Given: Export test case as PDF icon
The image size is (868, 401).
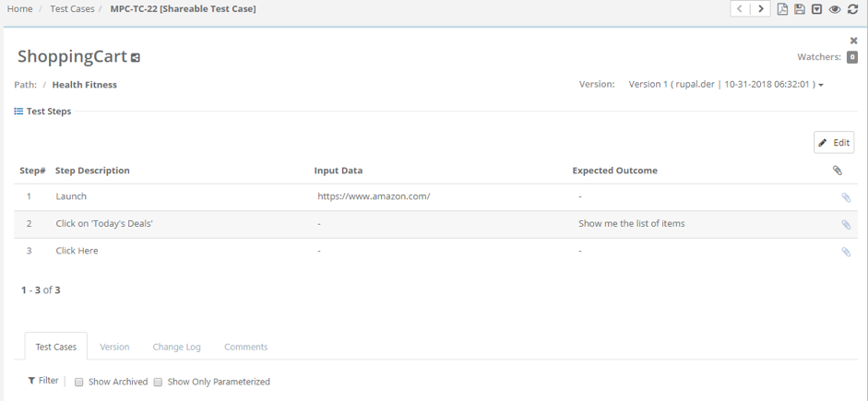Looking at the screenshot, I should [782, 9].
